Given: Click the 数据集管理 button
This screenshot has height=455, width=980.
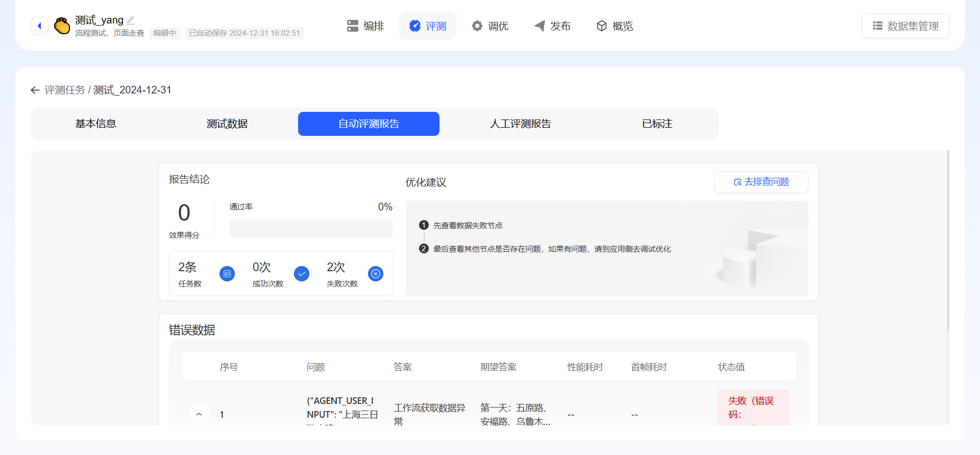Looking at the screenshot, I should [905, 26].
